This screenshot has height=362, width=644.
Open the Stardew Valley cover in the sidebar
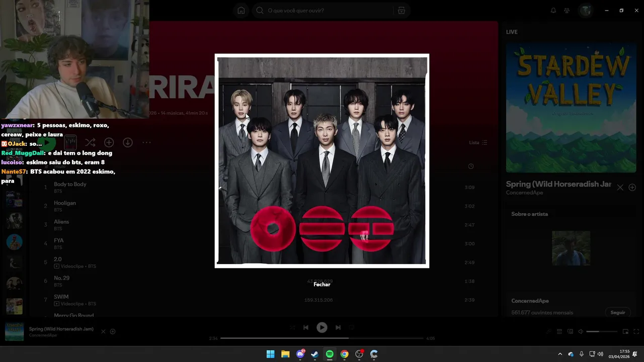571,108
